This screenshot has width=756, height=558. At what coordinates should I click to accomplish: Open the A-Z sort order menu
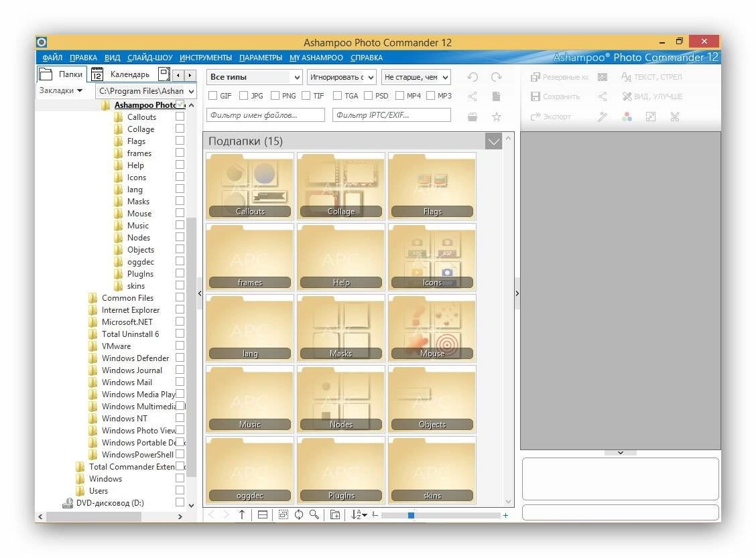pos(359,514)
